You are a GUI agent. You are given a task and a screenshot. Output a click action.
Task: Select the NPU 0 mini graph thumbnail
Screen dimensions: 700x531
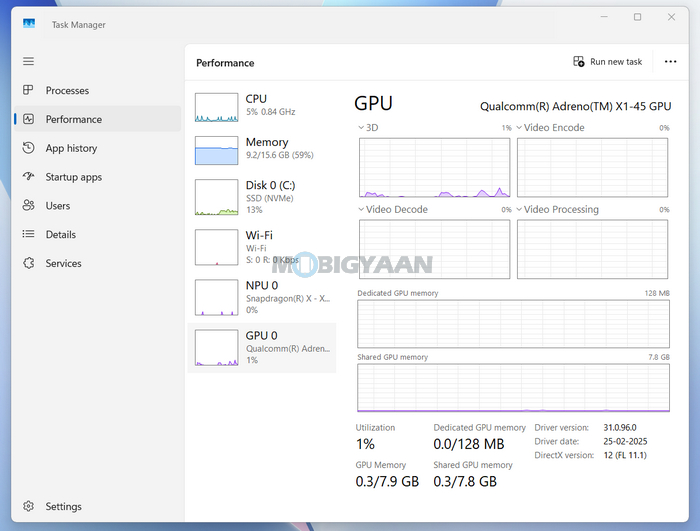pos(217,297)
